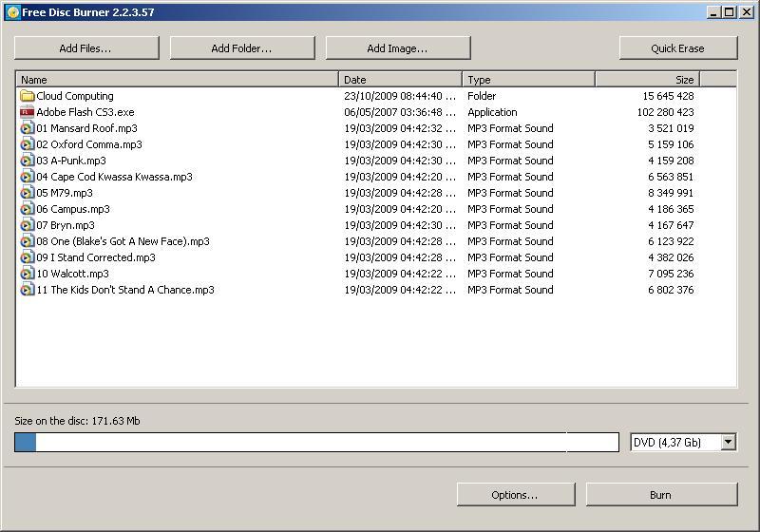The height and width of the screenshot is (532, 760).
Task: Click the 03 A-Punk.mp3 file icon
Action: (x=28, y=161)
